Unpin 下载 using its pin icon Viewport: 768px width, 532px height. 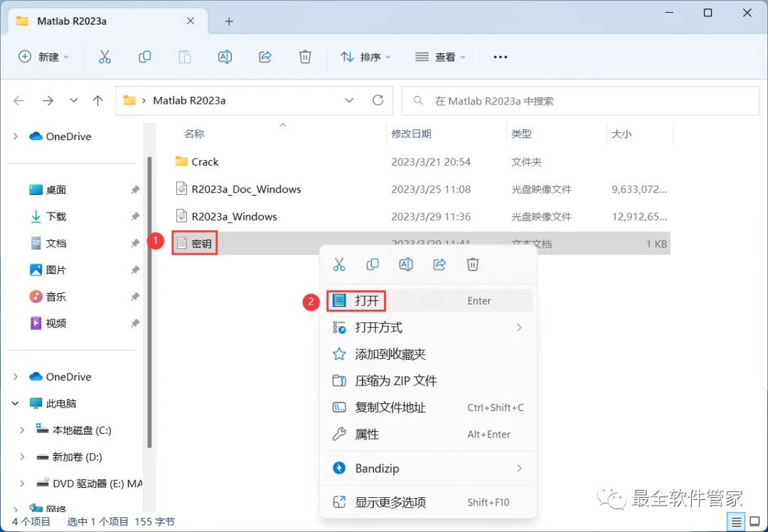pos(135,216)
